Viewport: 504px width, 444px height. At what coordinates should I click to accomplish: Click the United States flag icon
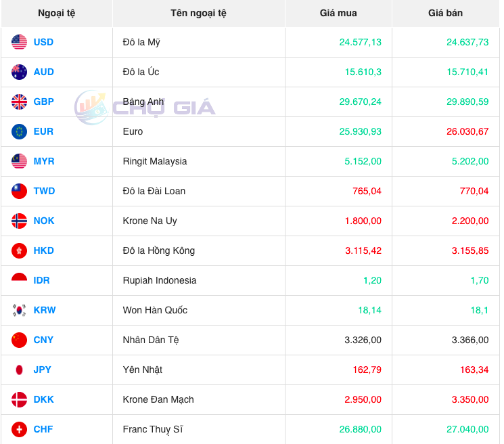tap(19, 42)
